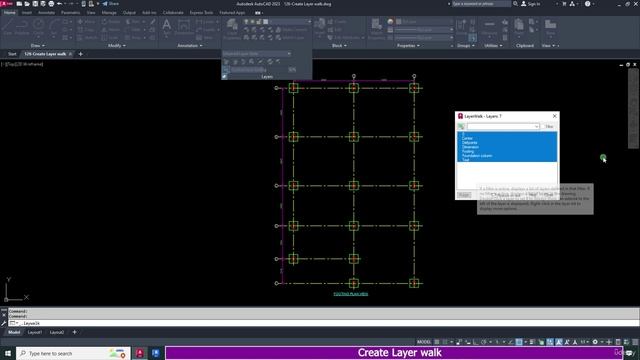Open Layer Properties manager icon
Viewport: 640px width, 360px height.
pos(232,28)
